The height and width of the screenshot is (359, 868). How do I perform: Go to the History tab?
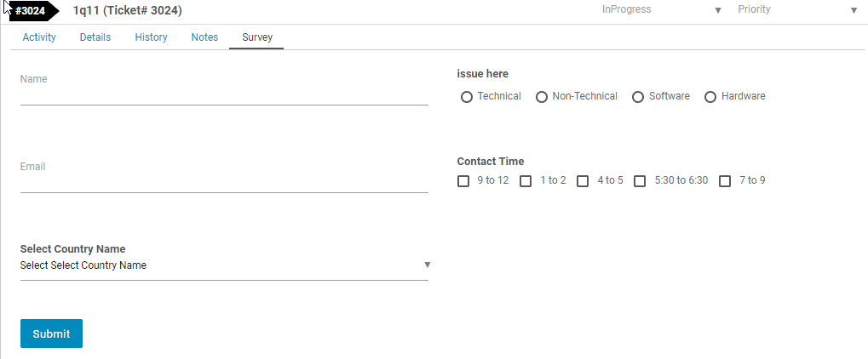tap(151, 37)
